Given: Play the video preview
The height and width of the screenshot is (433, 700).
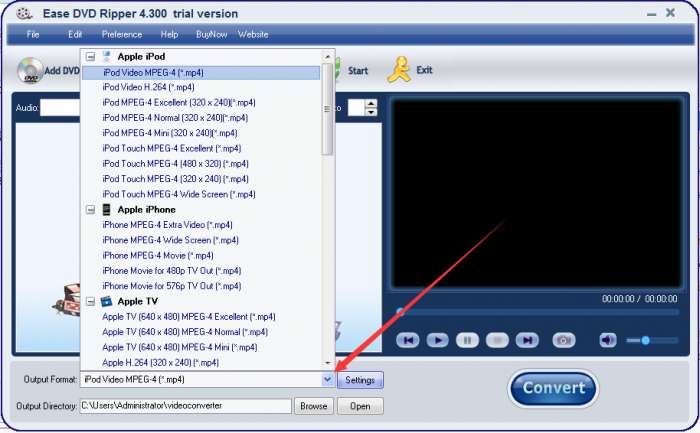Looking at the screenshot, I should point(438,340).
